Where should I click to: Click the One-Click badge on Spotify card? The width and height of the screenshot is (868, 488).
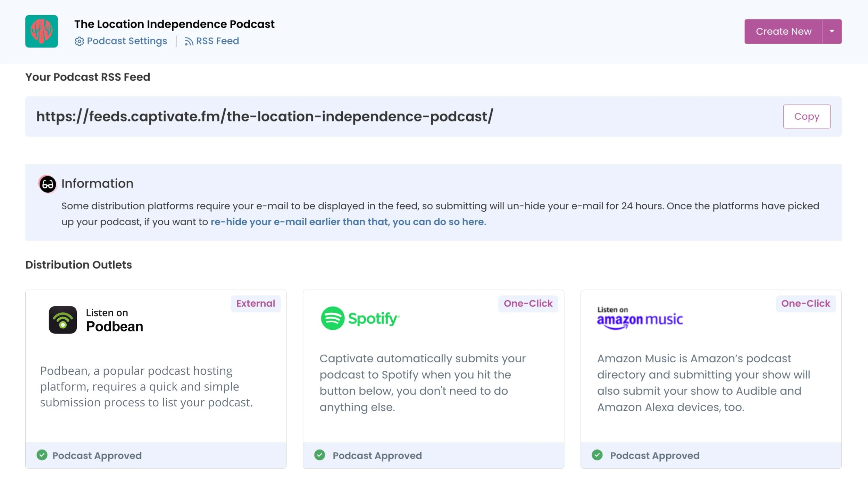click(528, 304)
